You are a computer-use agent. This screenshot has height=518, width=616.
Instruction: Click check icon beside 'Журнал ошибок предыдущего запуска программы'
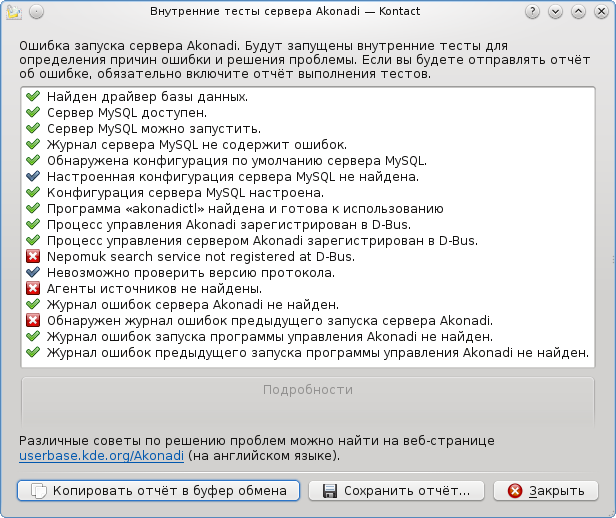click(33, 352)
